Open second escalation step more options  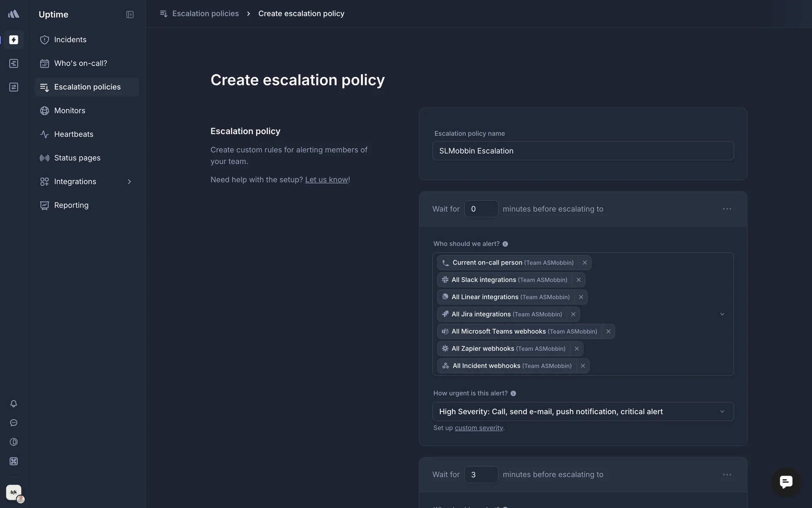pyautogui.click(x=727, y=475)
